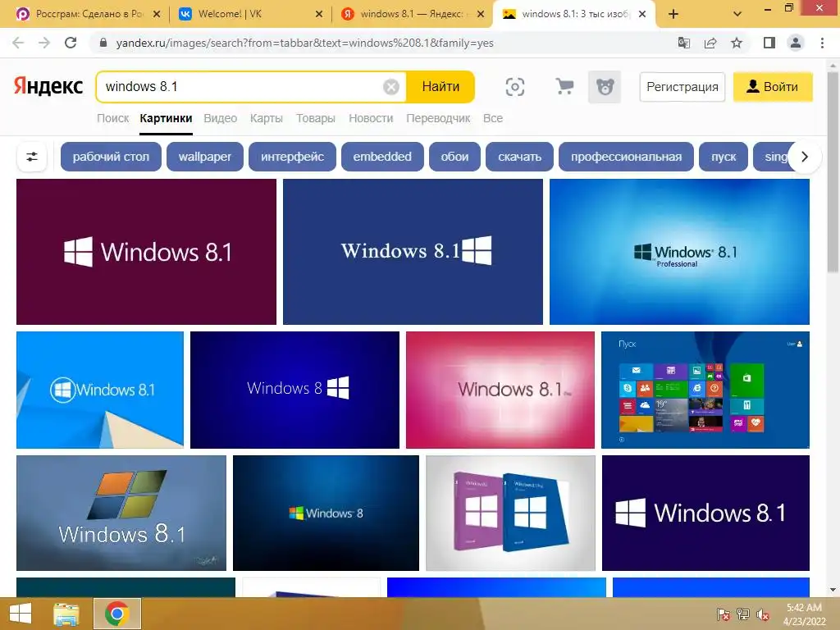Open the Новости section

tap(371, 118)
